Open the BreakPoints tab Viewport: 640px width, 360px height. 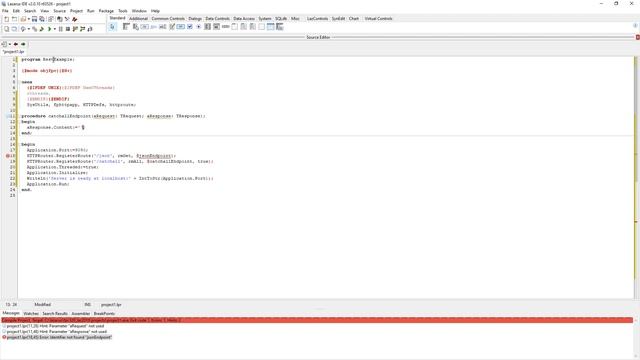pyautogui.click(x=104, y=313)
